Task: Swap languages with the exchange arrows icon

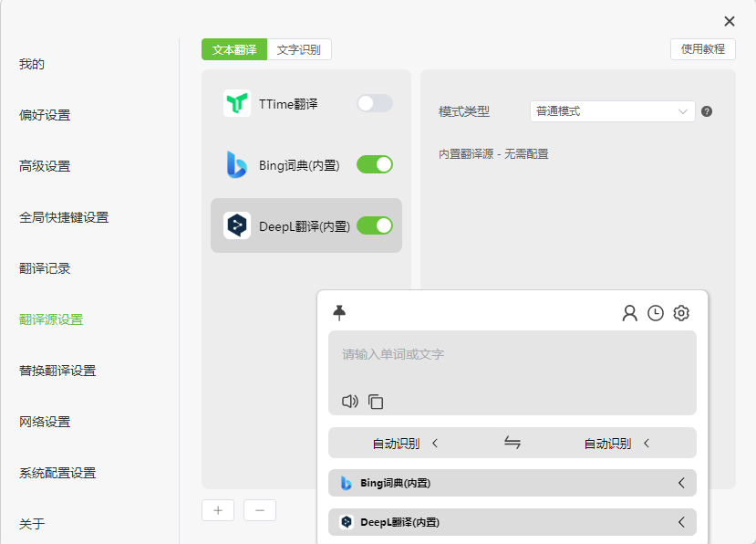Action: [512, 442]
